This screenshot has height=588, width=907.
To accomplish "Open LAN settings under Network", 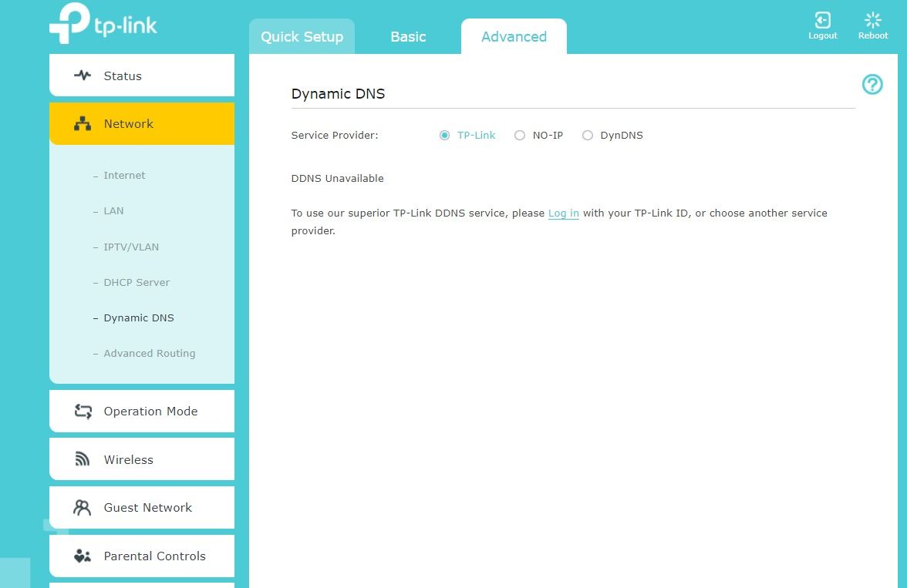I will pyautogui.click(x=113, y=210).
